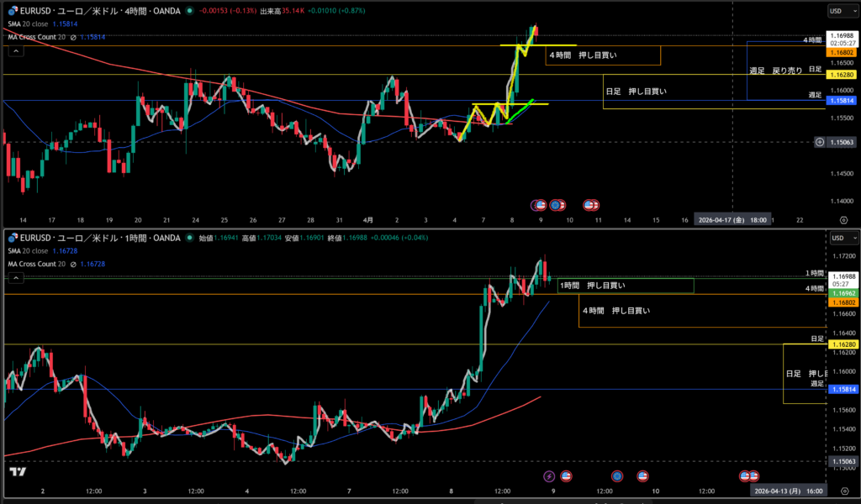Image resolution: width=861 pixels, height=504 pixels.
Task: Click the EUR economic event flag on the 4-hour chart
Action: tap(556, 204)
